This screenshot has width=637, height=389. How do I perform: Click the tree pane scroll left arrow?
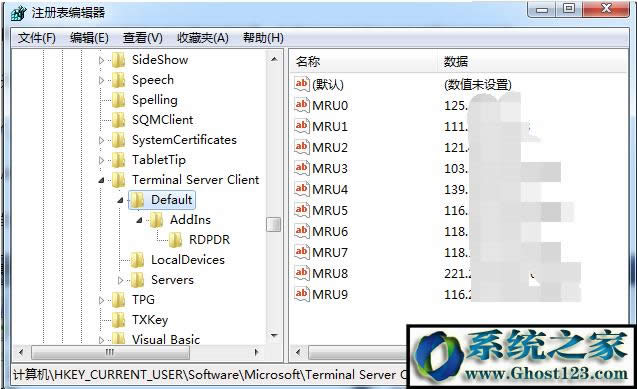click(21, 352)
